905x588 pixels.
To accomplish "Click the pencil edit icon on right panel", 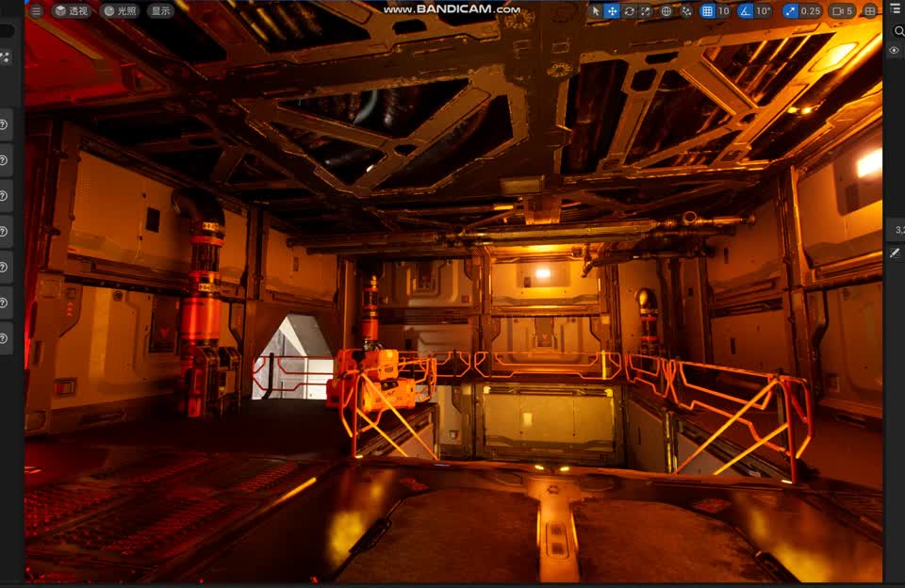I will pos(895,253).
